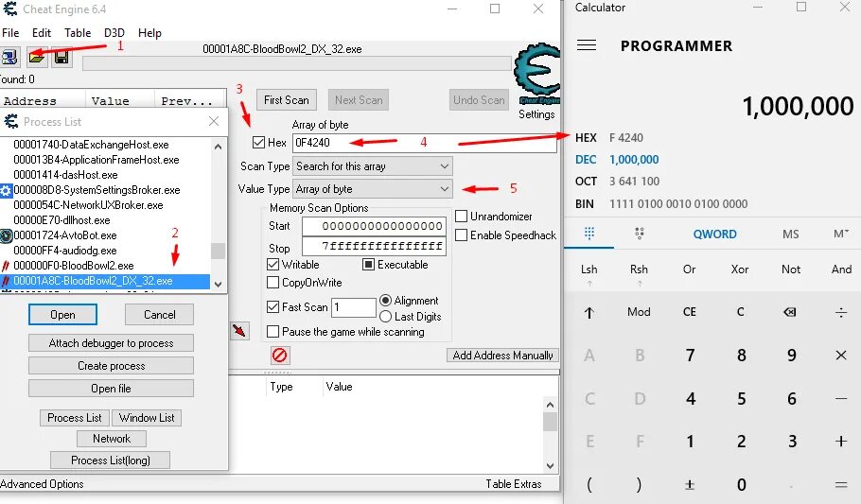861x504 pixels.
Task: Click the First Scan button
Action: (286, 100)
